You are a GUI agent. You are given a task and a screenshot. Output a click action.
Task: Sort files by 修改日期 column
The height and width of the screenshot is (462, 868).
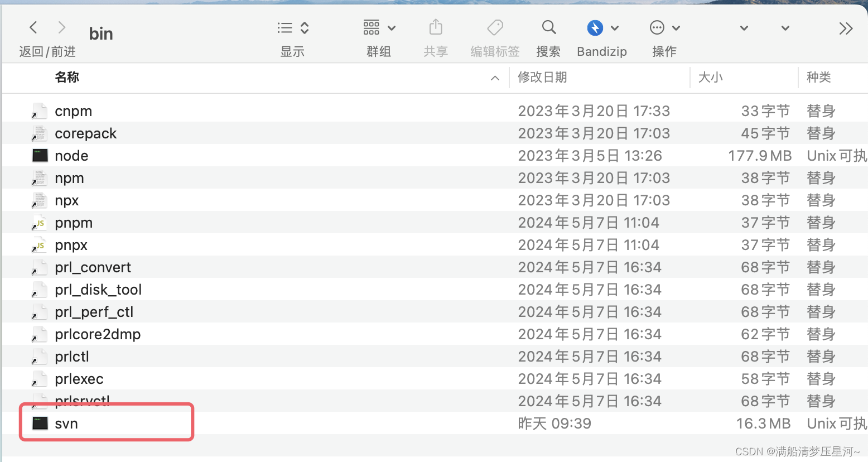point(542,77)
